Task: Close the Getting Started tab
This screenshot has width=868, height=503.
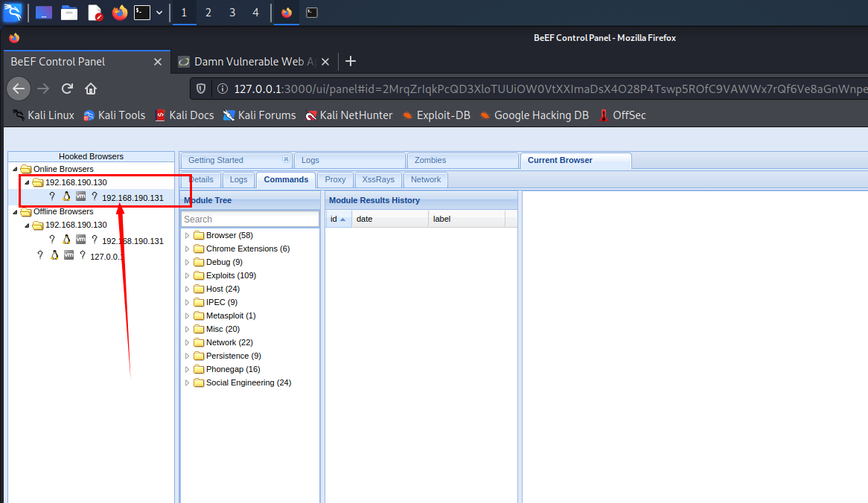Action: point(286,158)
